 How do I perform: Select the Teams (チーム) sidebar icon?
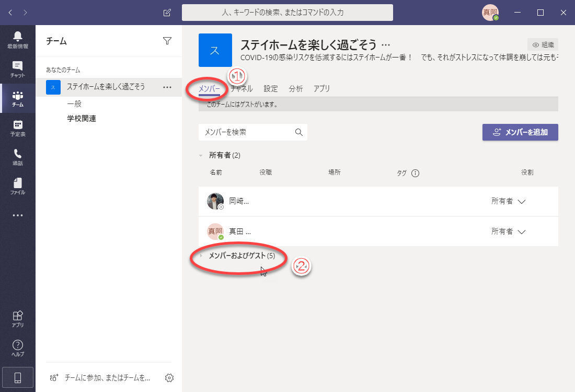18,98
